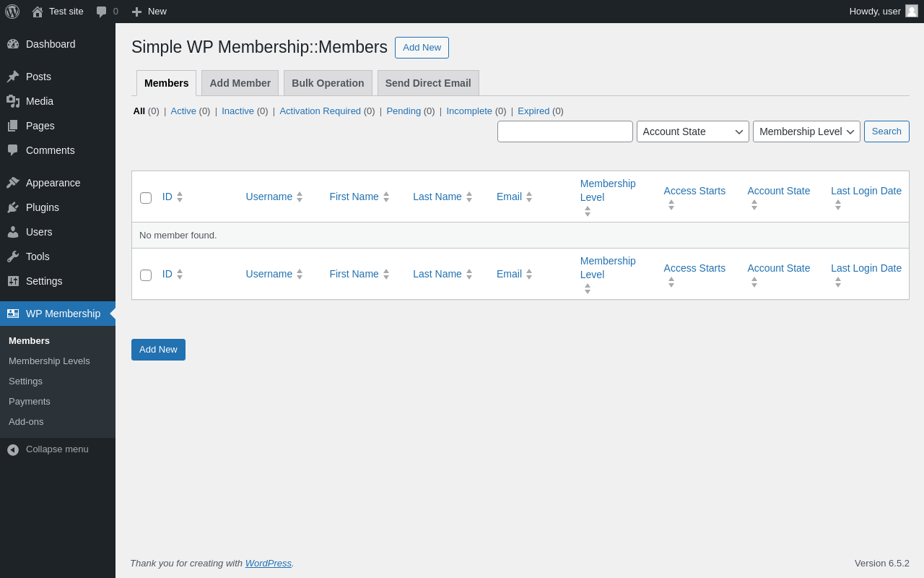Open the comments bubble icon in admin bar
Image resolution: width=924 pixels, height=578 pixels.
(x=101, y=12)
